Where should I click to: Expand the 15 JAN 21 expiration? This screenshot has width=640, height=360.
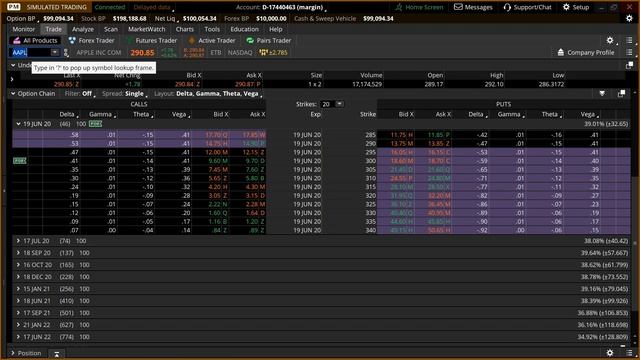tap(18, 289)
